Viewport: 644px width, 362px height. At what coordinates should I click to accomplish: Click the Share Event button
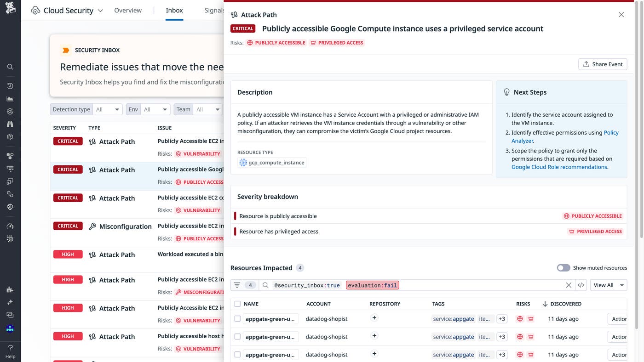603,64
